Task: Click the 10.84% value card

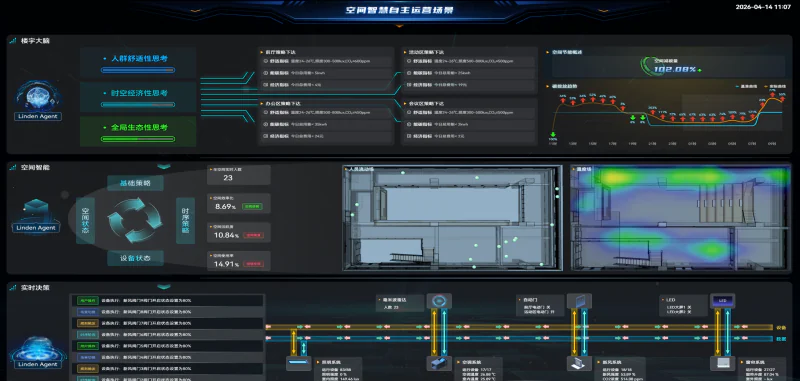Action: [239, 232]
